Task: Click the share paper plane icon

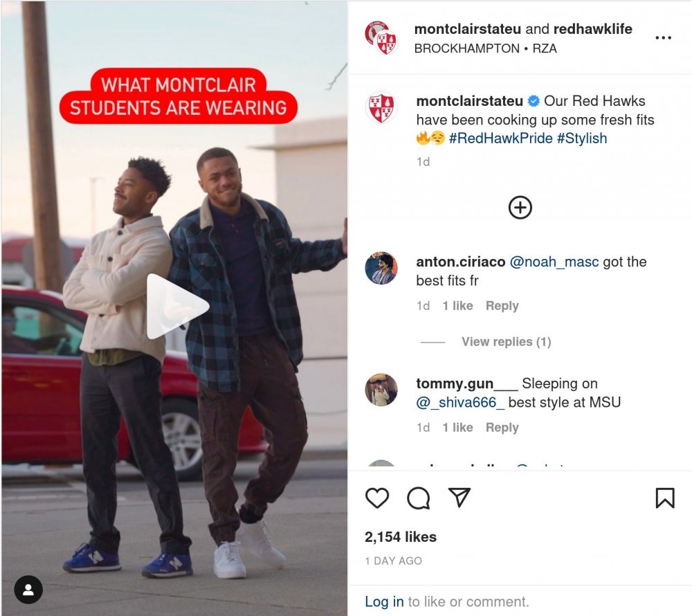Action: point(459,498)
